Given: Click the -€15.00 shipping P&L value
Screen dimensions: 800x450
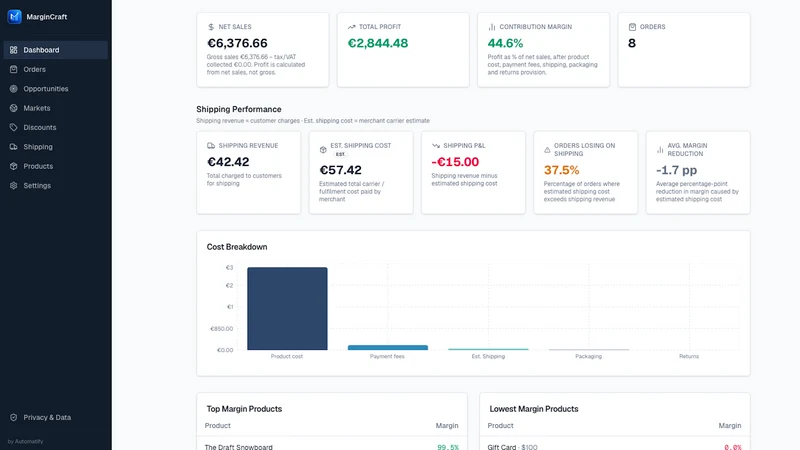Looking at the screenshot, I should click(x=455, y=162).
